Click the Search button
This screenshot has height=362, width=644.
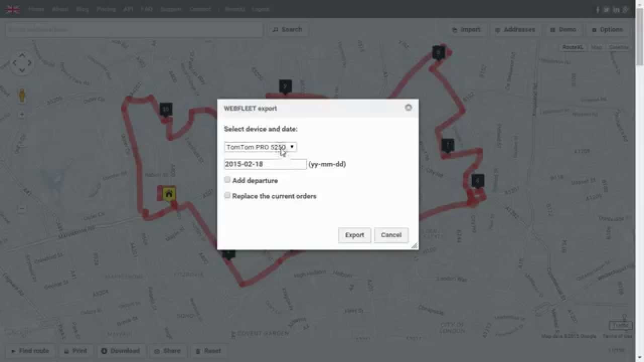tap(287, 30)
